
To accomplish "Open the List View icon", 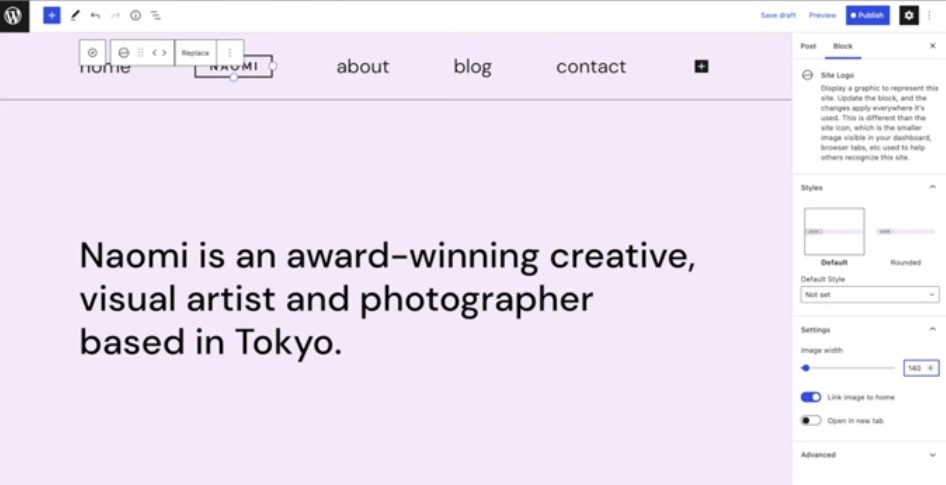I will click(155, 15).
